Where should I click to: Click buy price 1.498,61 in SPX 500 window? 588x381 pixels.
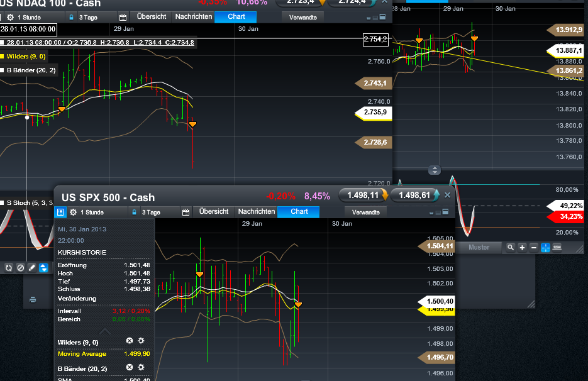coord(415,195)
